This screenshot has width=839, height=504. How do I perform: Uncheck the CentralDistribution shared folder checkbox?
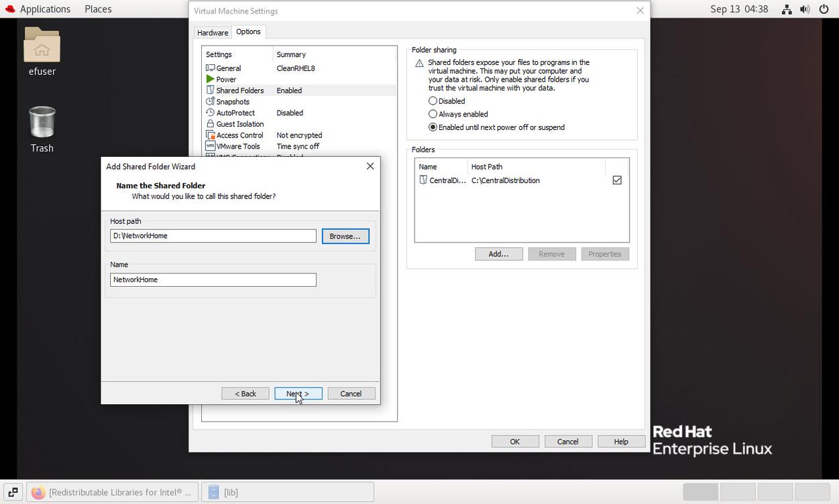pyautogui.click(x=617, y=180)
